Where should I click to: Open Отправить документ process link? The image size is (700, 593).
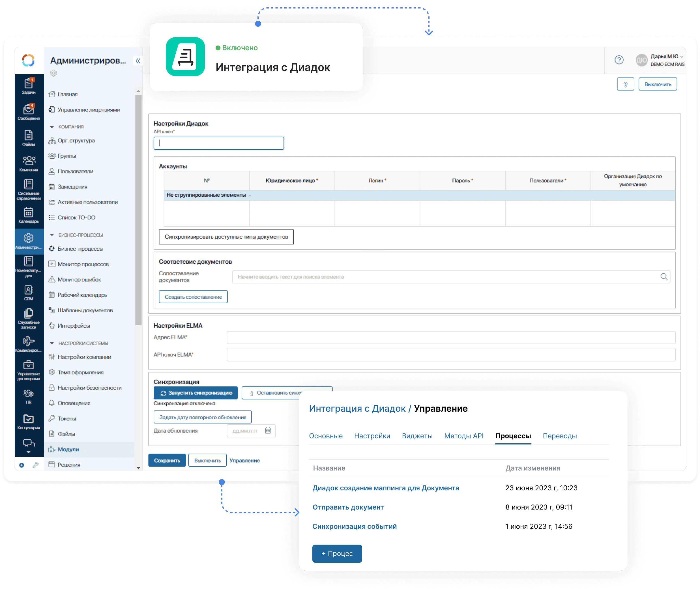coord(348,507)
